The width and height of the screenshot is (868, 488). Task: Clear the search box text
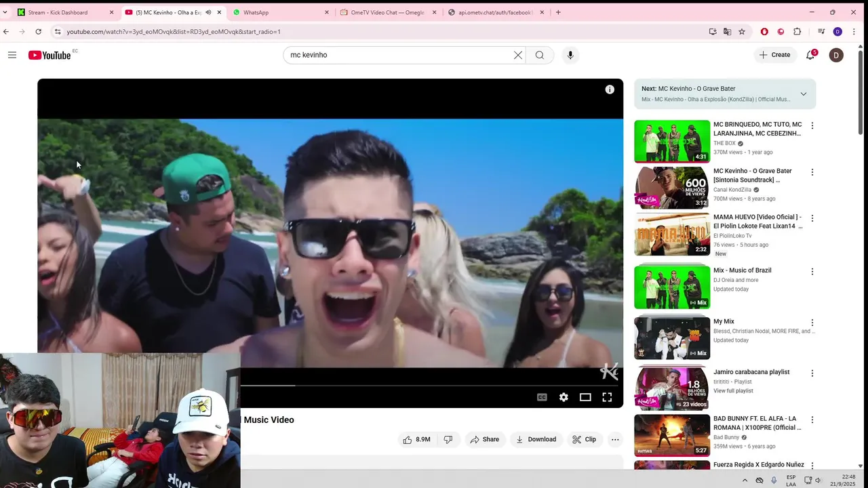[x=518, y=55]
